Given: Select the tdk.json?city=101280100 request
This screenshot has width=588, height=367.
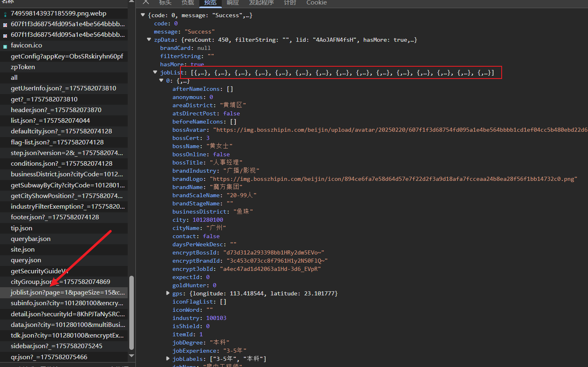Looking at the screenshot, I should pyautogui.click(x=64, y=335).
